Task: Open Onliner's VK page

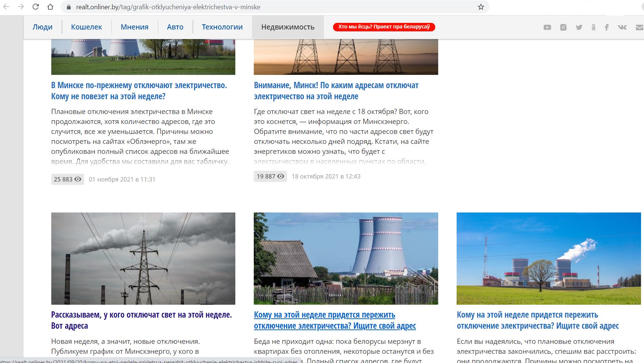Action: point(622,27)
